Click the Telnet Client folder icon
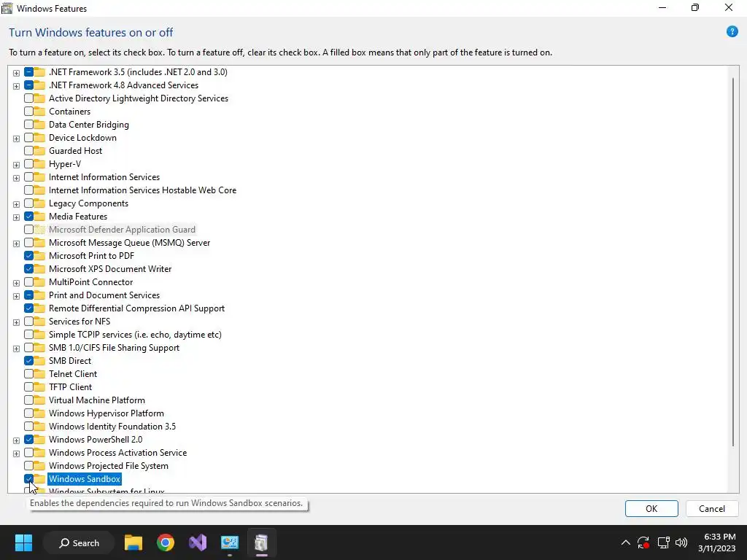Viewport: 747px width, 560px height. coord(39,374)
